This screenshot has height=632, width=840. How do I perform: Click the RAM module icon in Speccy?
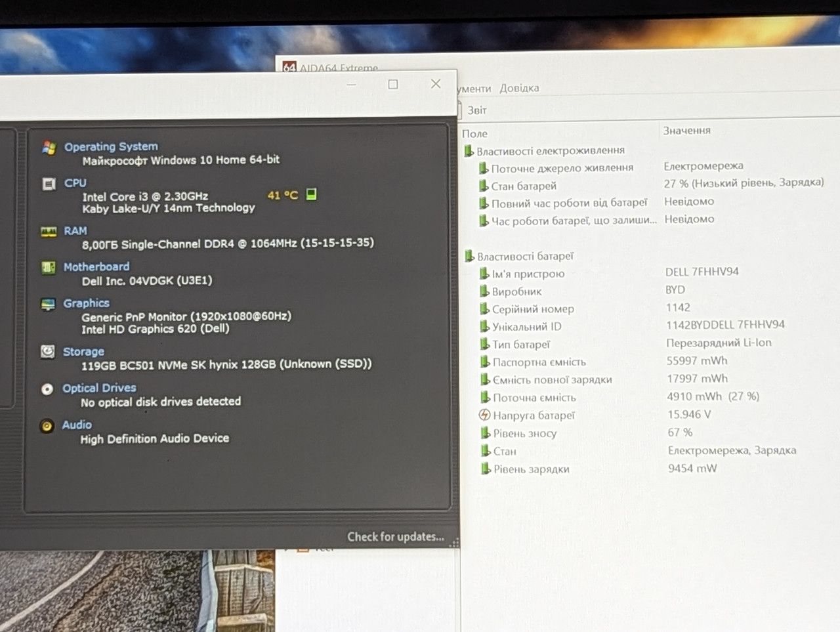(x=49, y=232)
